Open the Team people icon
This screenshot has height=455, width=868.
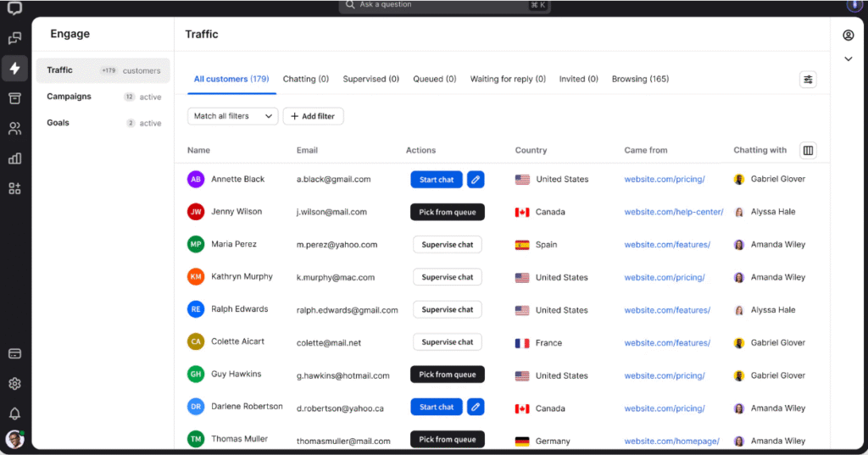14,129
